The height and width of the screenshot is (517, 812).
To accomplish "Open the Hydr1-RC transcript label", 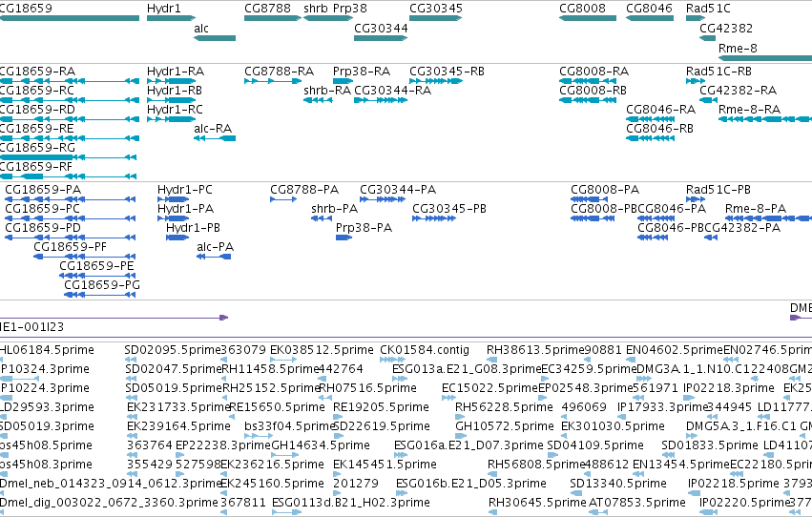I will [175, 109].
